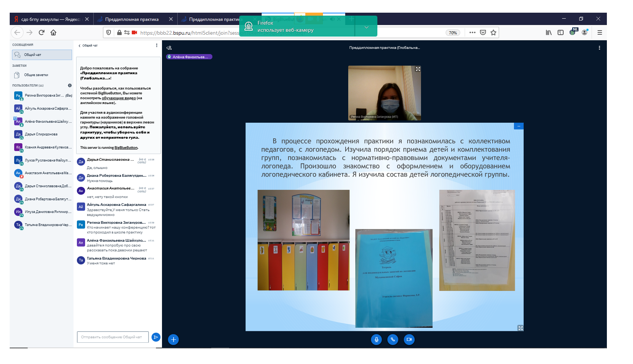
Task: Make the webcam video fullscreen
Action: tap(418, 69)
